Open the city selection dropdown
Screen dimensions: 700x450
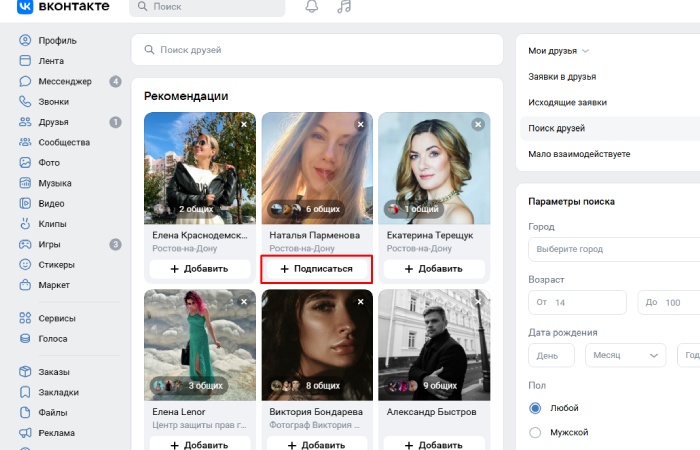pos(614,249)
